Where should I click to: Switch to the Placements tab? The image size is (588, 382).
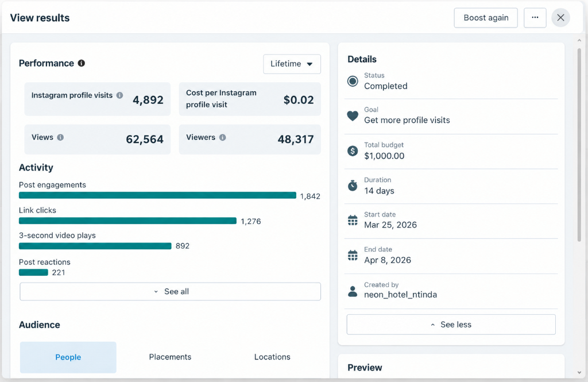click(x=170, y=357)
